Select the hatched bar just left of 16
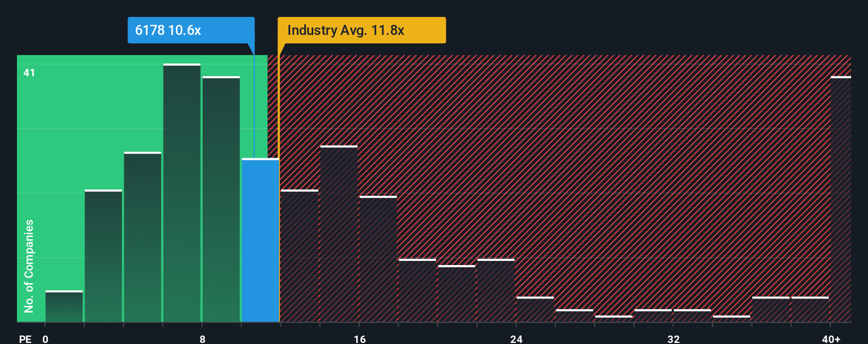 click(339, 234)
